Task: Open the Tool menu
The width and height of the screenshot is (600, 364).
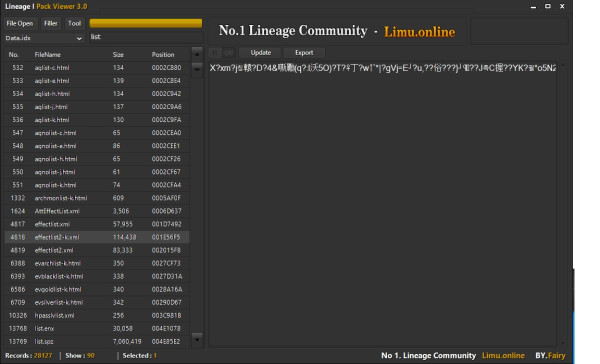Action: tap(74, 23)
